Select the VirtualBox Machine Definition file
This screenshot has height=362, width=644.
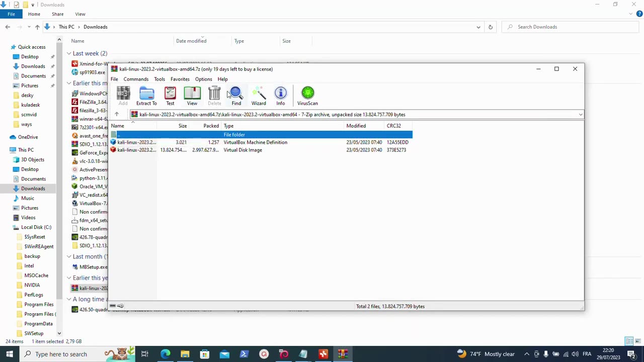[x=261, y=142]
